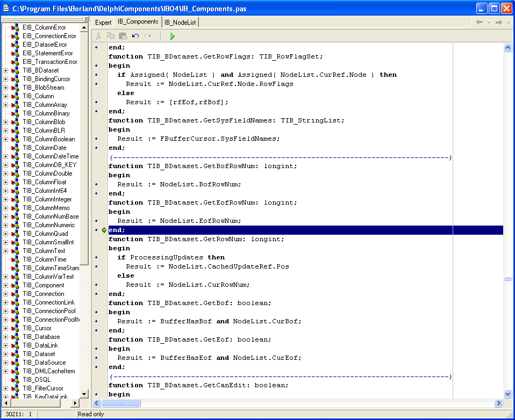515x420 pixels.
Task: Click the code editor scroll down arrow
Action: 507,394
